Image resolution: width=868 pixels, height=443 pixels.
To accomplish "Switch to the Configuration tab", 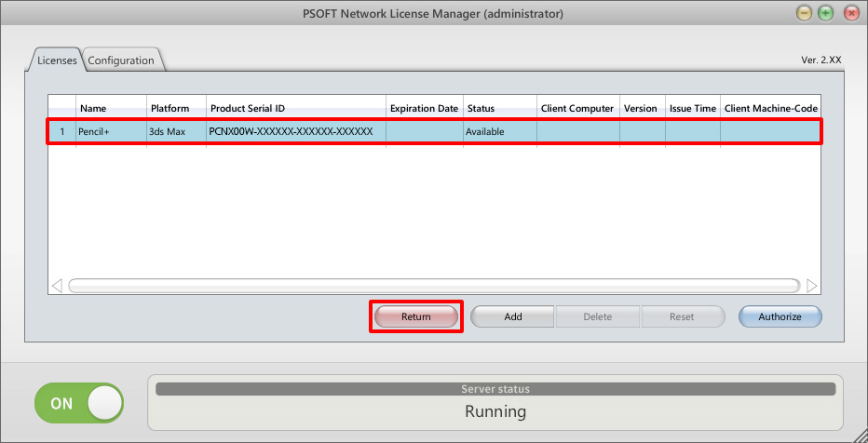I will pos(122,60).
